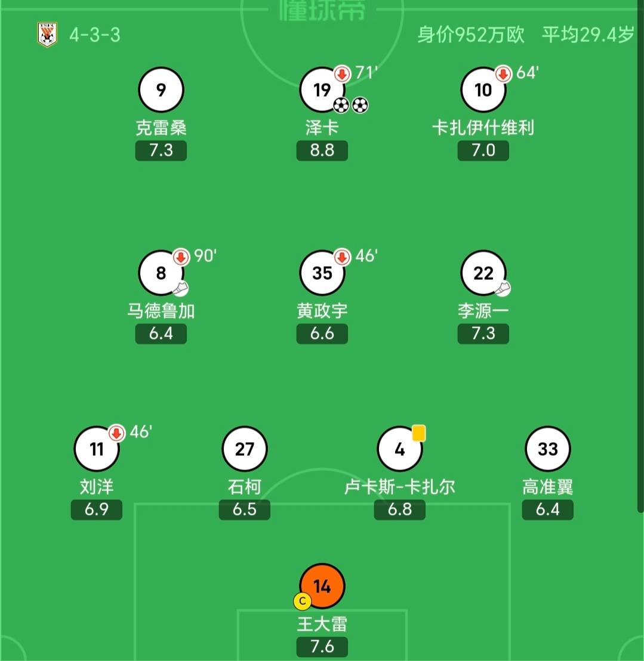The height and width of the screenshot is (661, 644).
Task: Tap the goal ball icons next to 泽卡
Action: pos(350,106)
